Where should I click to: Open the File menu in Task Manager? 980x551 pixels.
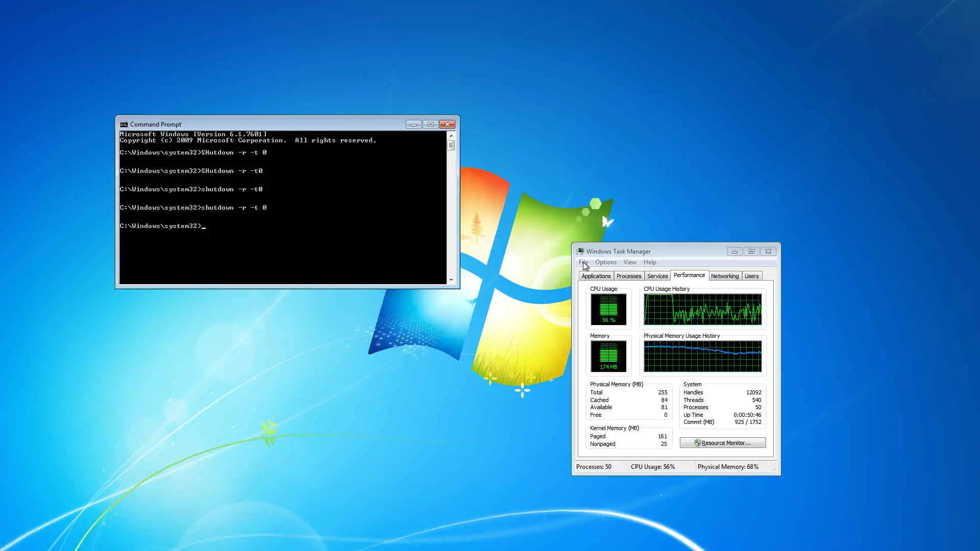[x=583, y=262]
